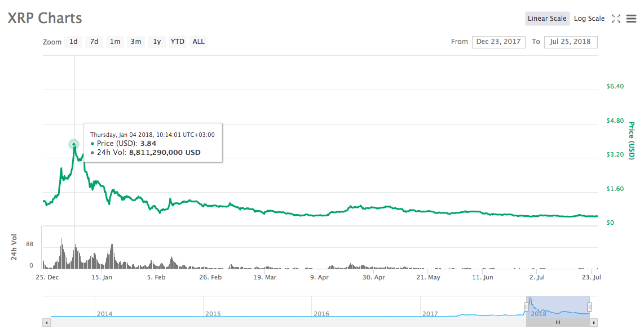Grab the left navigator range handle
The height and width of the screenshot is (329, 644).
525,306
